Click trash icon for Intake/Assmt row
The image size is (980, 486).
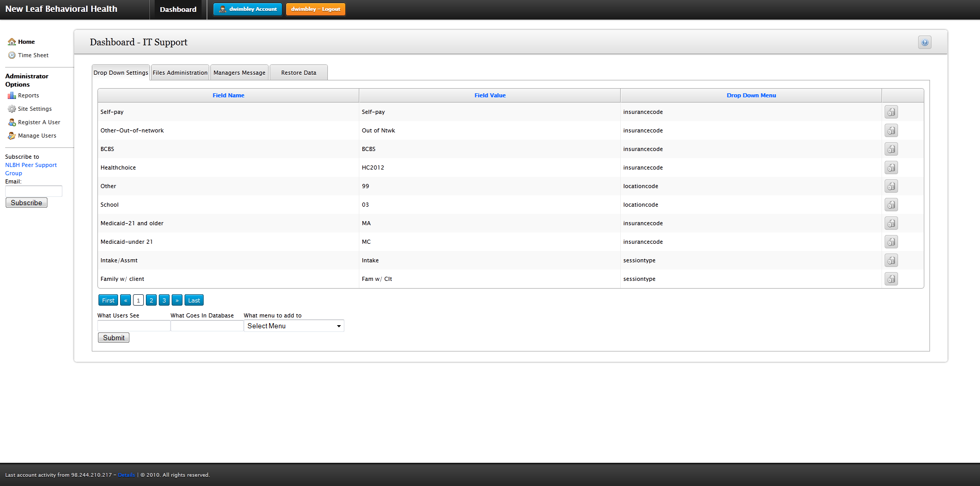(891, 260)
